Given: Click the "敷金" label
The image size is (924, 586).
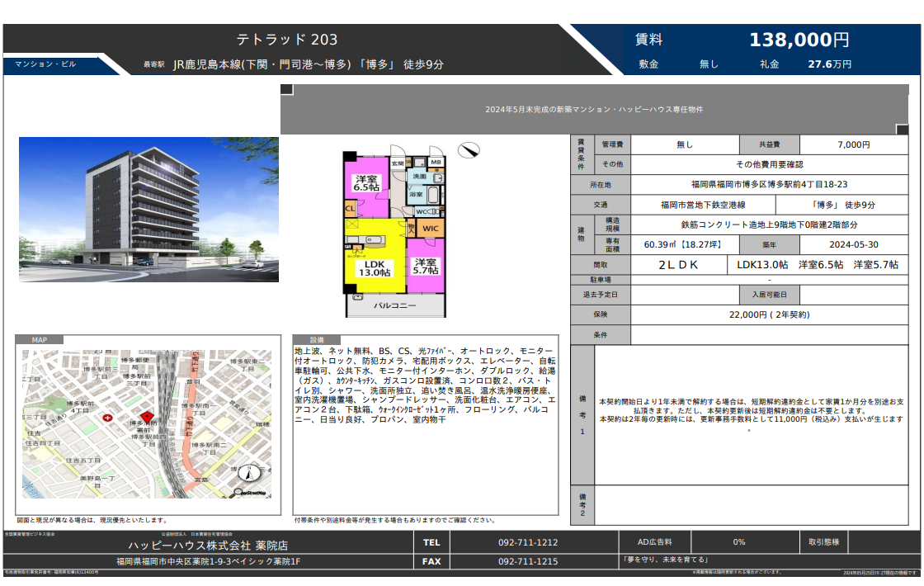Looking at the screenshot, I should coord(648,64).
